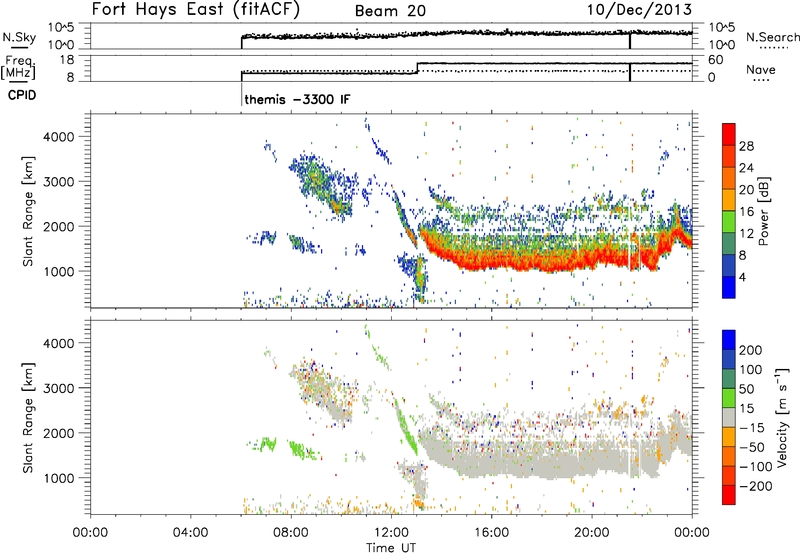Click 'Slant Range [km]' label of the velocity panel

click(x=28, y=418)
